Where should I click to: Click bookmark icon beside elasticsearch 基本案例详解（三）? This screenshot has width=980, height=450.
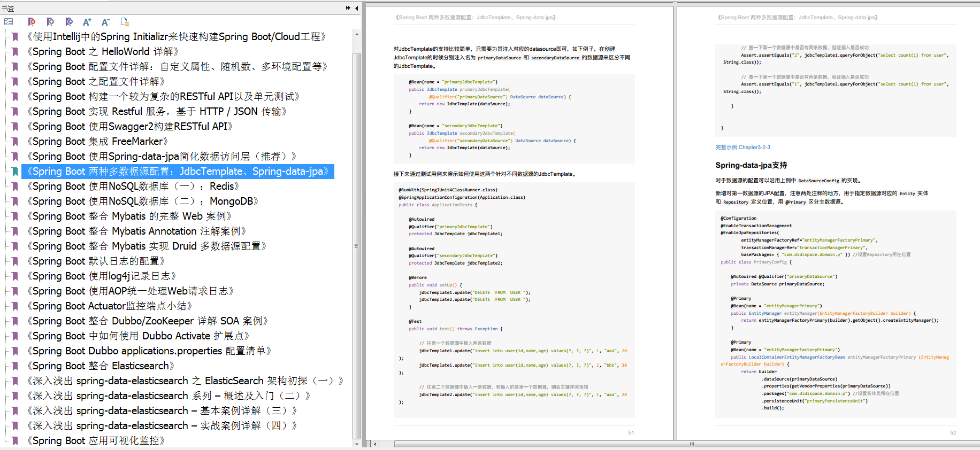point(15,411)
